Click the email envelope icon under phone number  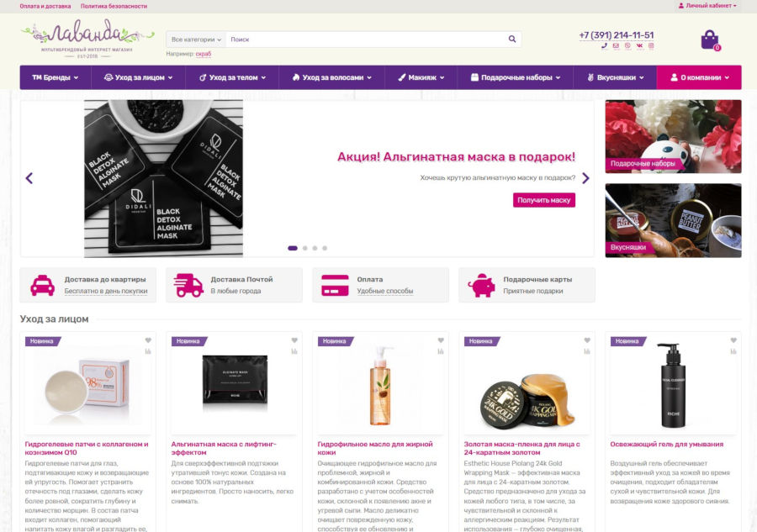click(616, 45)
